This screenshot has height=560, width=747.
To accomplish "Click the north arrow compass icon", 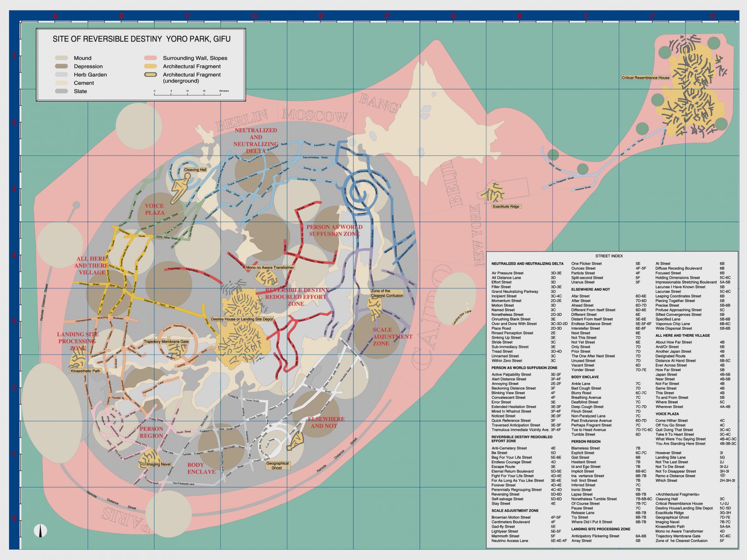I will click(40, 531).
